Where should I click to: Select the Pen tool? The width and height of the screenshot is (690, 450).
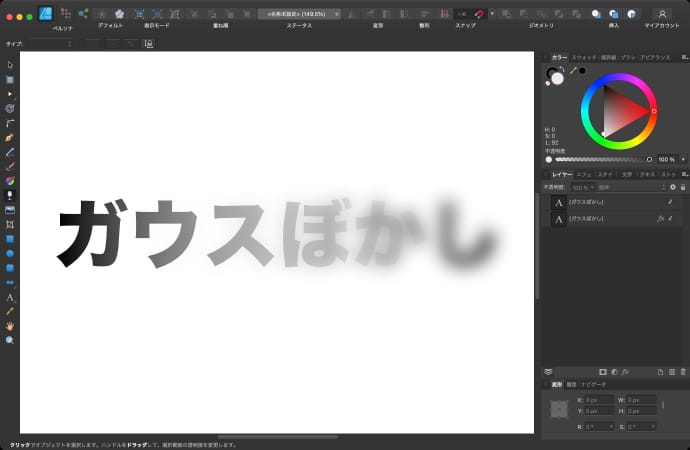(x=10, y=136)
